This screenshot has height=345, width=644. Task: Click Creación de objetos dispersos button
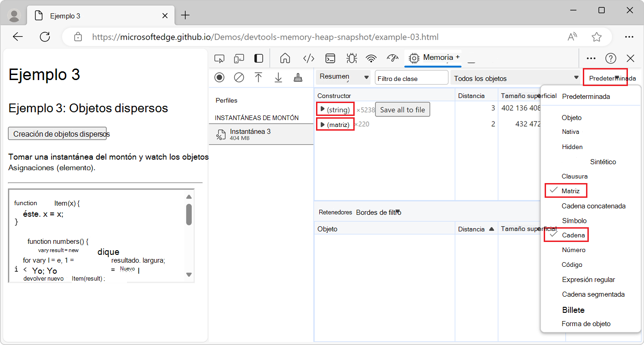coord(57,134)
